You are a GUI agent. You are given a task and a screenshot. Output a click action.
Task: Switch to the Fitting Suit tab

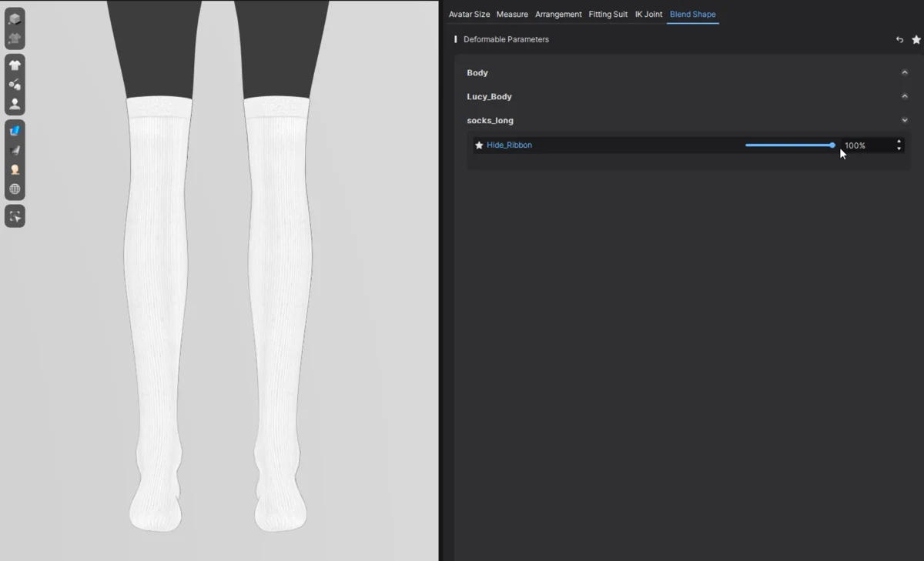pyautogui.click(x=608, y=14)
